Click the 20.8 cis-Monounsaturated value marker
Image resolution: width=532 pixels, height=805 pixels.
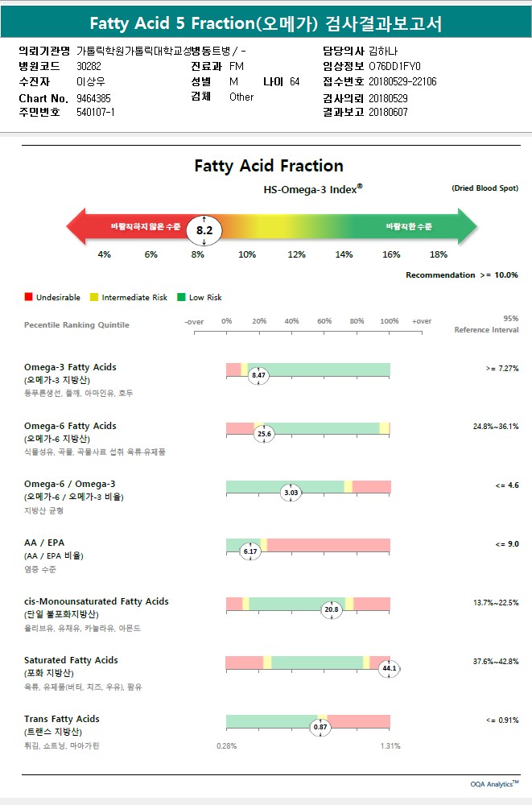(x=331, y=610)
